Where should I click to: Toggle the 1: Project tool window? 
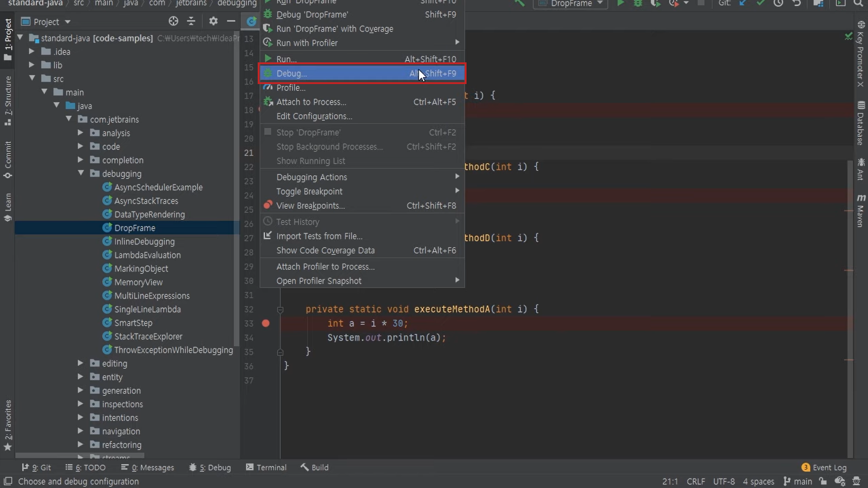point(8,40)
